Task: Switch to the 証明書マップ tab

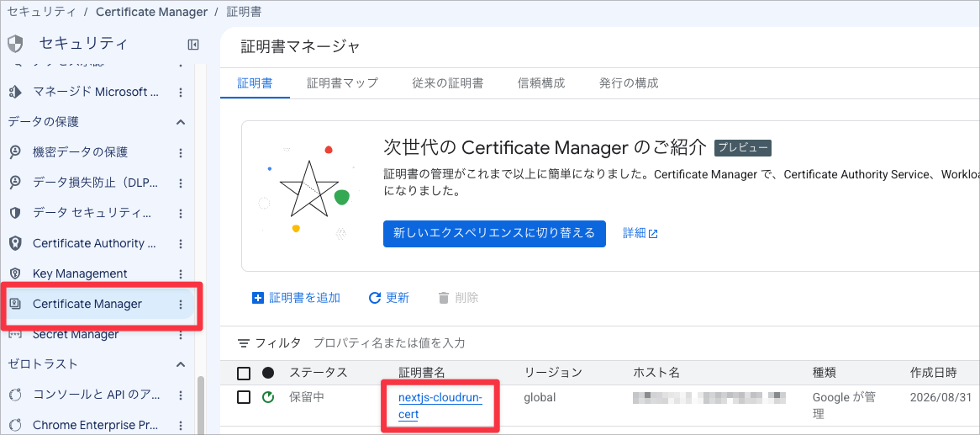Action: (343, 82)
